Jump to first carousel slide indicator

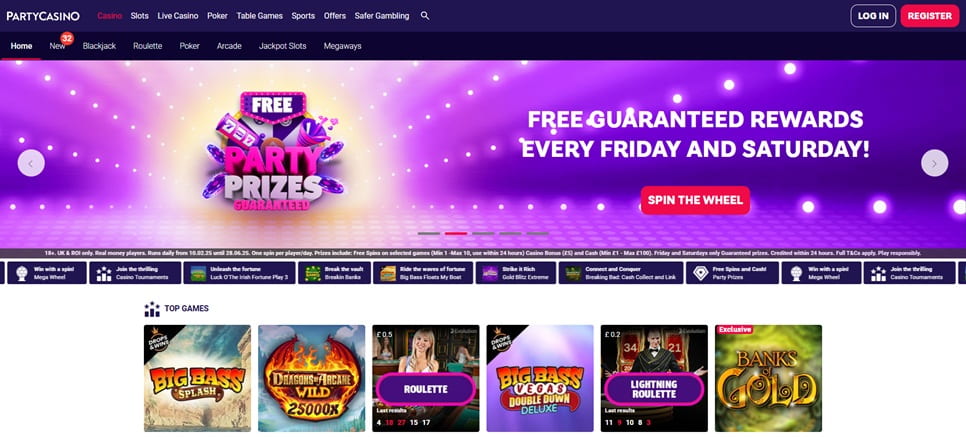pyautogui.click(x=429, y=234)
